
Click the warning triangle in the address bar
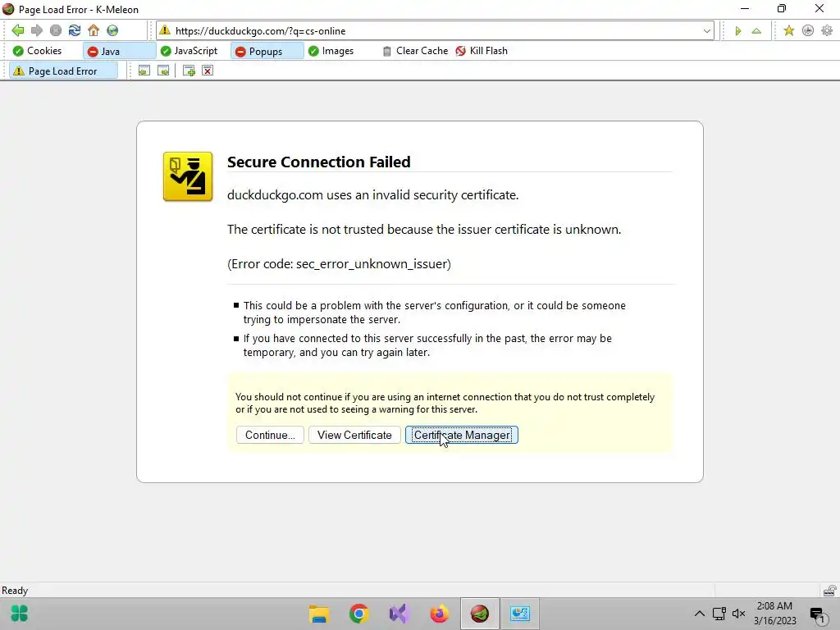coord(165,30)
